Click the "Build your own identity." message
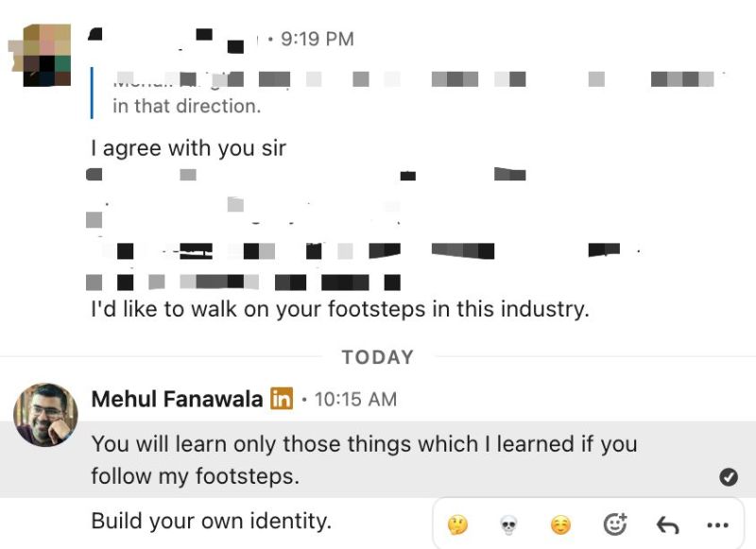 211,521
